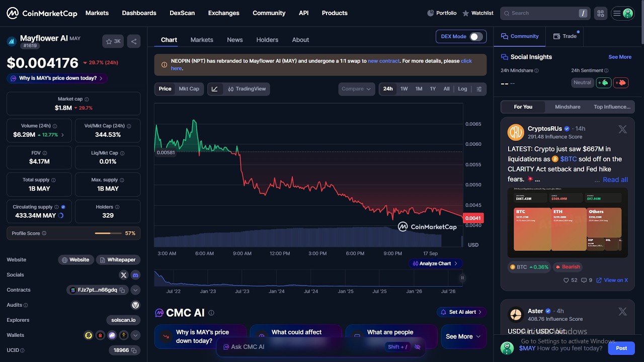This screenshot has height=362, width=644.
Task: Open Set AI alert
Action: pos(461,312)
